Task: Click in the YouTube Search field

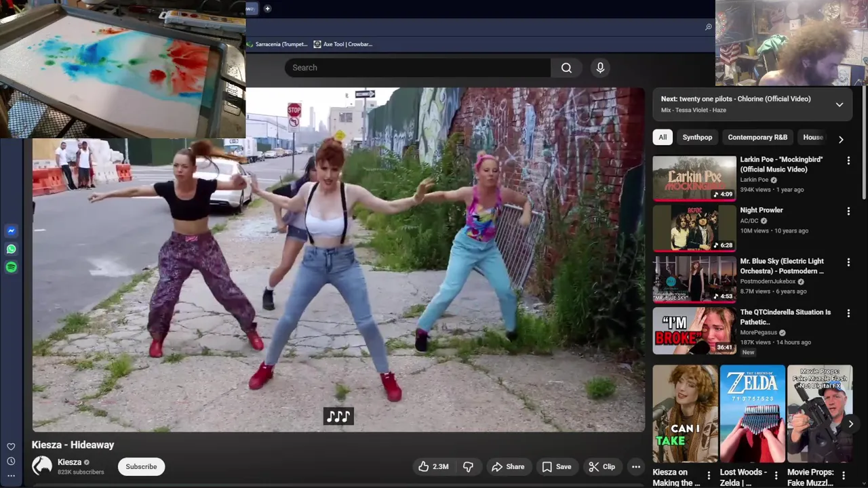Action: [418, 68]
